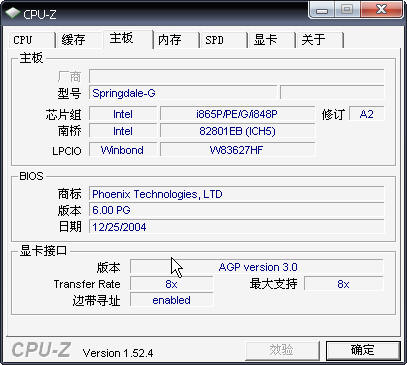Select the i865P/PE/G/i848P chipset value
The width and height of the screenshot is (407, 365).
(x=237, y=114)
